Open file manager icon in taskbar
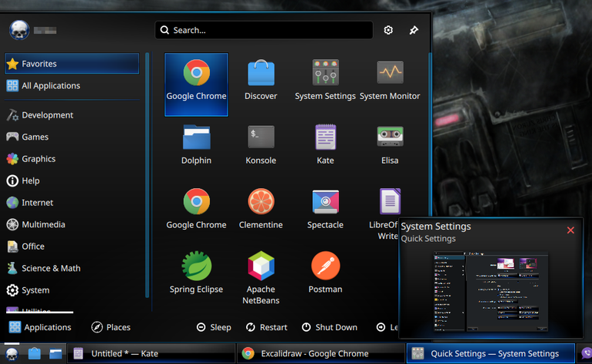This screenshot has width=592, height=364. pyautogui.click(x=55, y=353)
